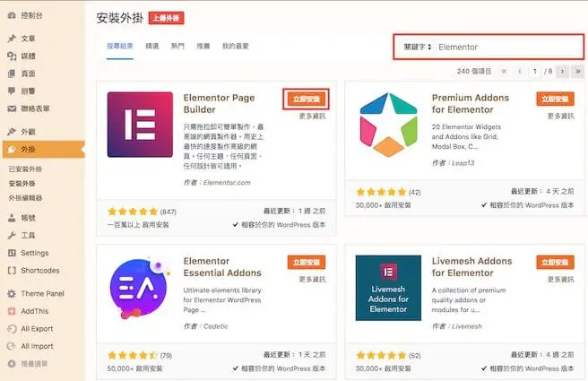Open Add New Plugin (安裝外掛) submenu item
588x381 pixels.
[x=22, y=184]
